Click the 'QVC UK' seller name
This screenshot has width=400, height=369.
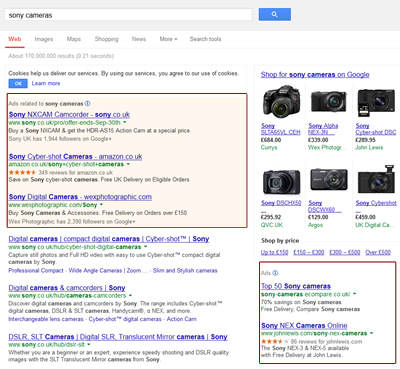[272, 225]
